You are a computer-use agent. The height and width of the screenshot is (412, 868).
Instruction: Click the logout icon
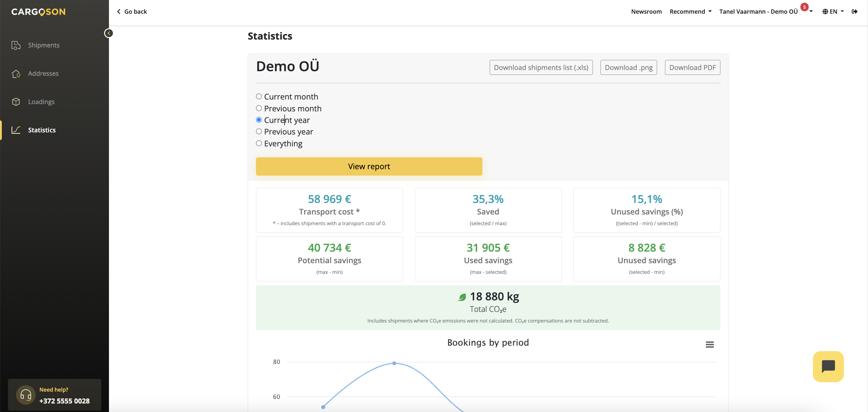pos(855,12)
